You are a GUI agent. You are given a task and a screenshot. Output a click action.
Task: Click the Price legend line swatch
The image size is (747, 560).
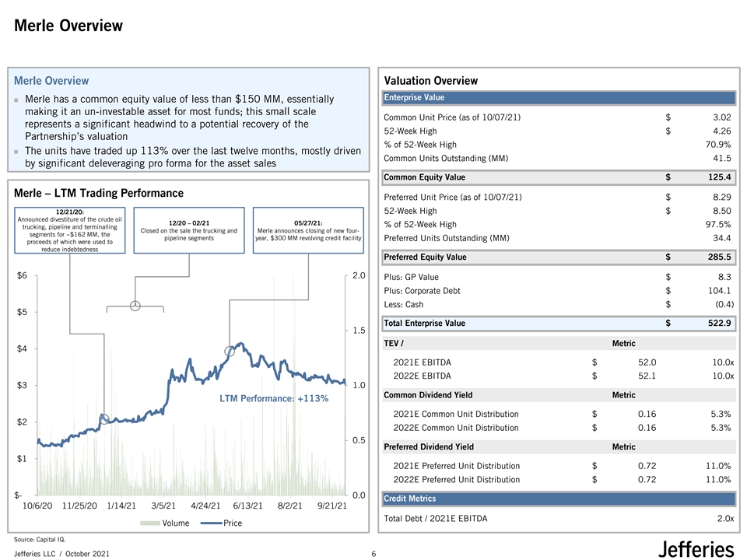click(211, 523)
